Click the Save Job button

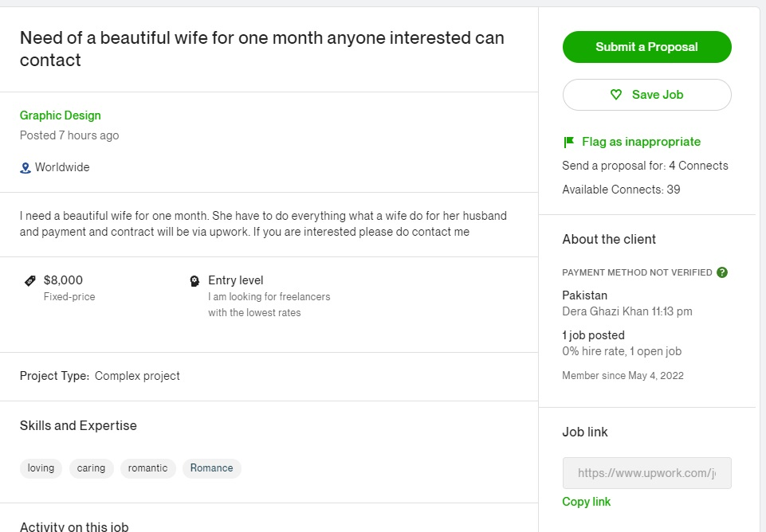646,95
